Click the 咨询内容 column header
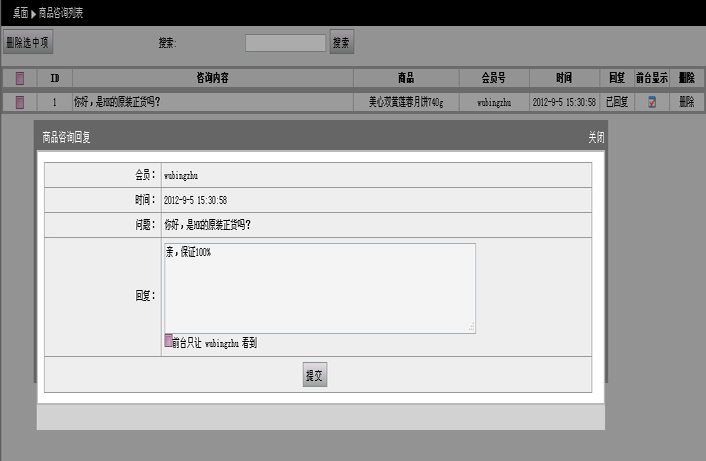The height and width of the screenshot is (461, 706). pyautogui.click(x=212, y=78)
